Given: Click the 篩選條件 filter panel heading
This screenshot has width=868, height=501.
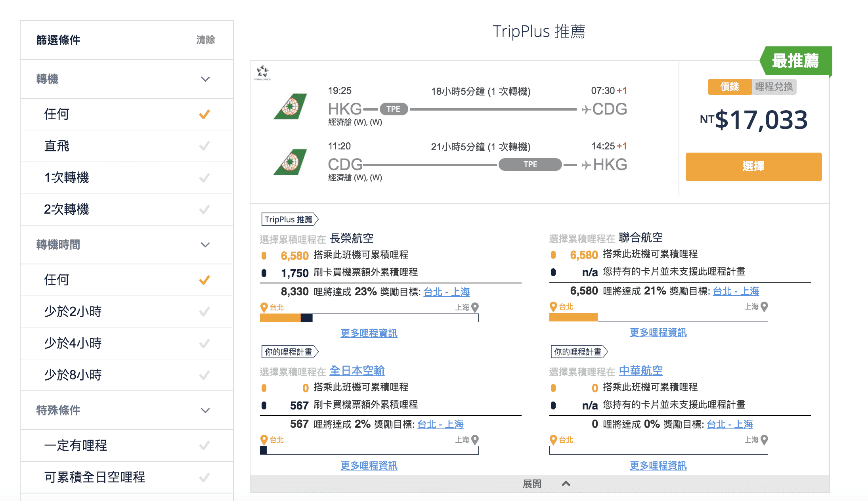Looking at the screenshot, I should (58, 40).
